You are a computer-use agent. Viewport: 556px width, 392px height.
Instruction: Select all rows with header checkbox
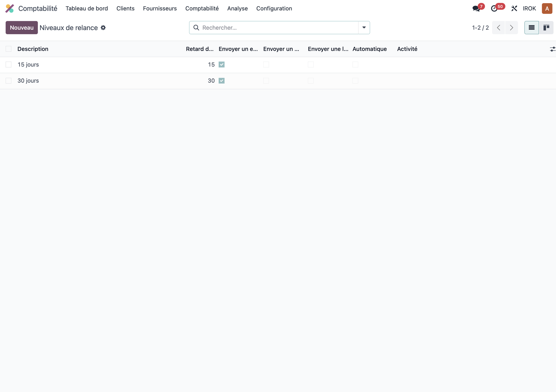click(x=9, y=49)
